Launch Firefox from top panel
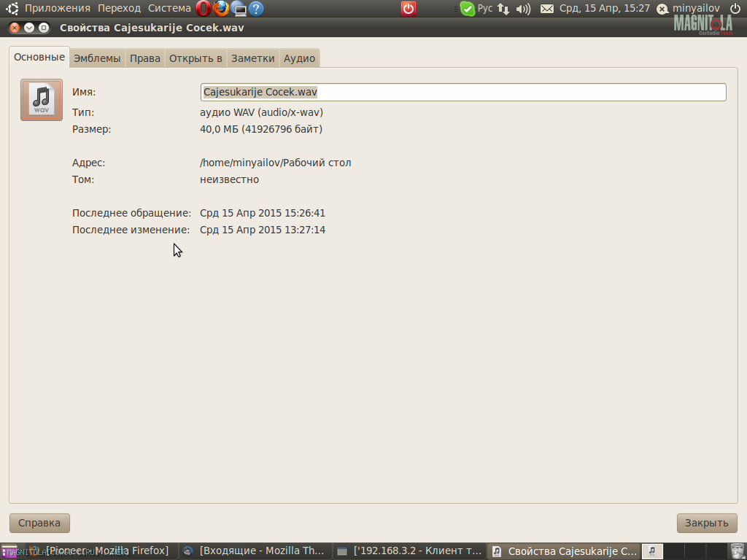Screen dimensions: 747x560 tap(221, 9)
